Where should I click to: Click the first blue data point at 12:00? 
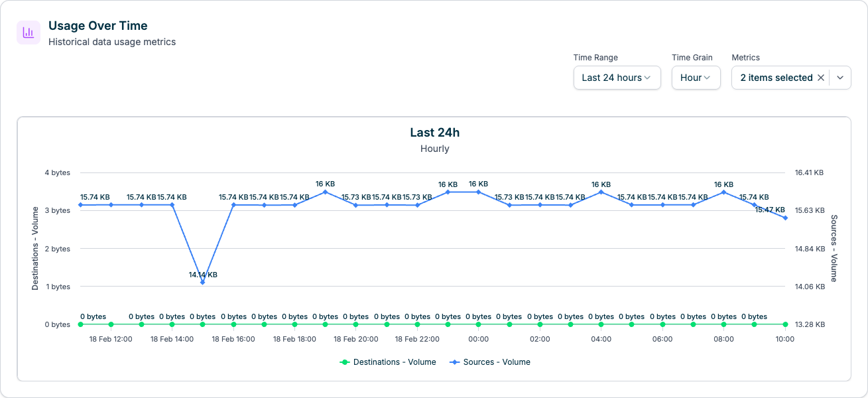(x=80, y=205)
